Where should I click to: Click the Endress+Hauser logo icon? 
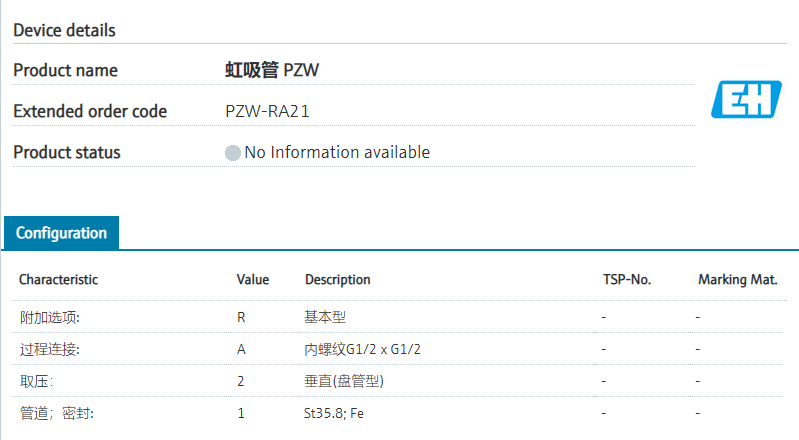746,100
